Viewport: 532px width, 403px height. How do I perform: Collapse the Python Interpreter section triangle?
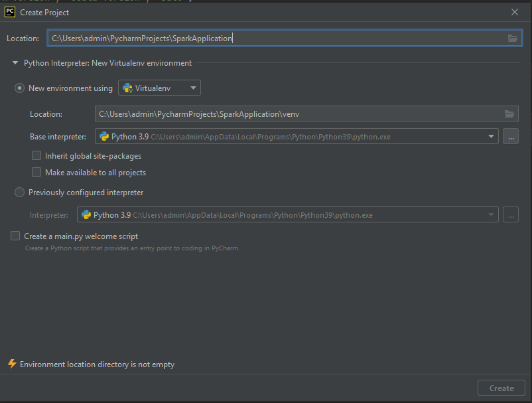[15, 63]
